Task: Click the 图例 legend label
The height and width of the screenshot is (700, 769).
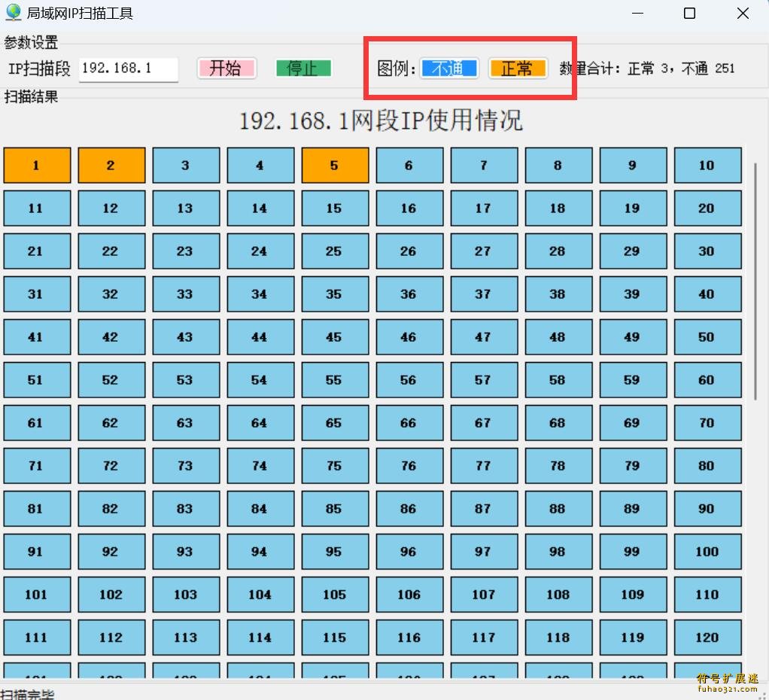Action: [x=397, y=68]
